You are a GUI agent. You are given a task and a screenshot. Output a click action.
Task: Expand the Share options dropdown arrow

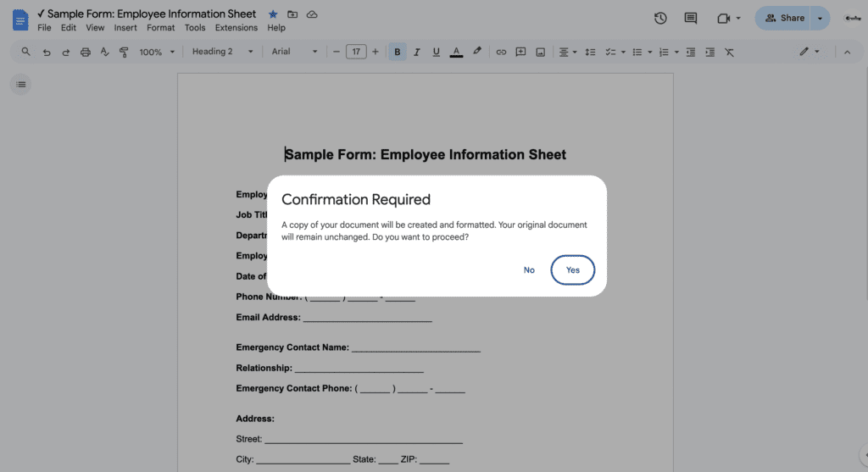(x=820, y=19)
